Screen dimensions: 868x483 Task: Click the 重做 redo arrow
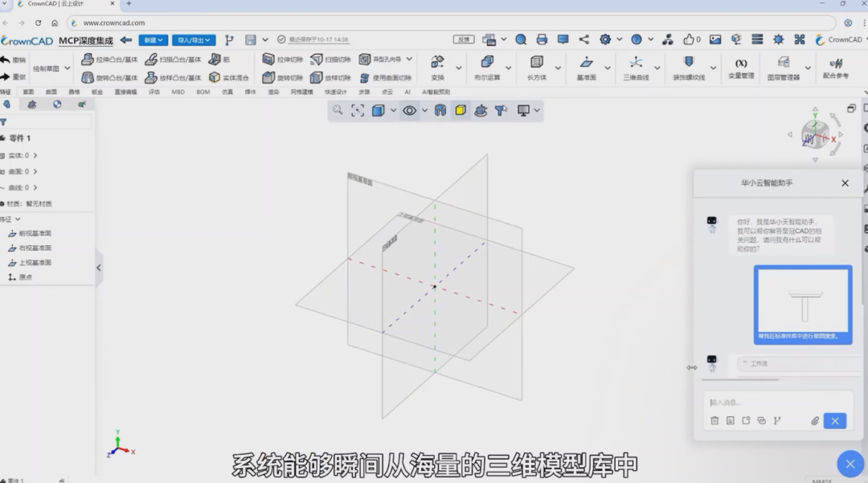click(x=13, y=76)
